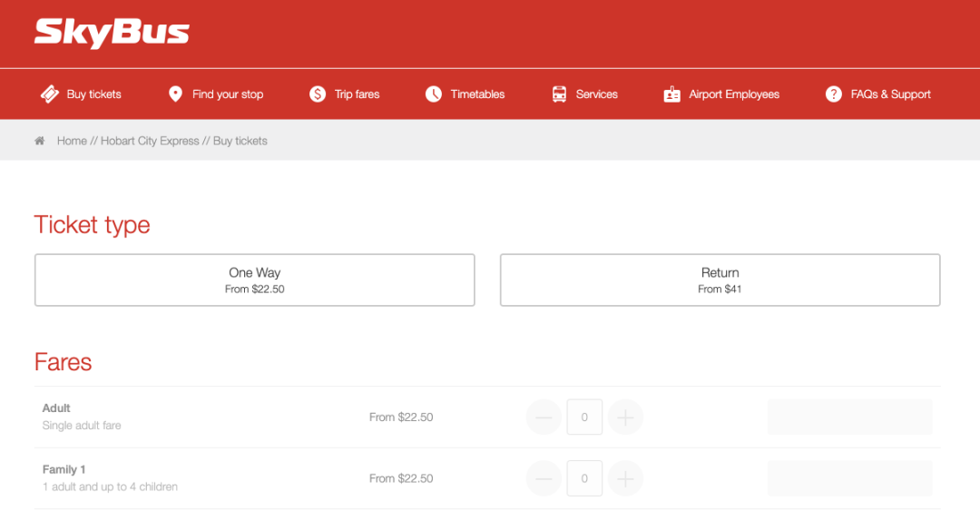
Task: Increase Adult ticket quantity with plus
Action: [625, 418]
